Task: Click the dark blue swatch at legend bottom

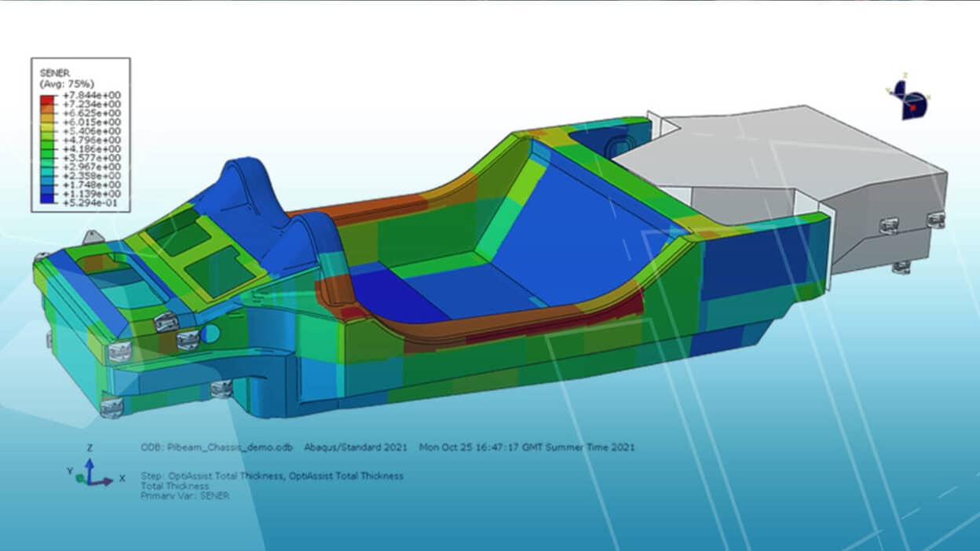Action: click(x=46, y=198)
